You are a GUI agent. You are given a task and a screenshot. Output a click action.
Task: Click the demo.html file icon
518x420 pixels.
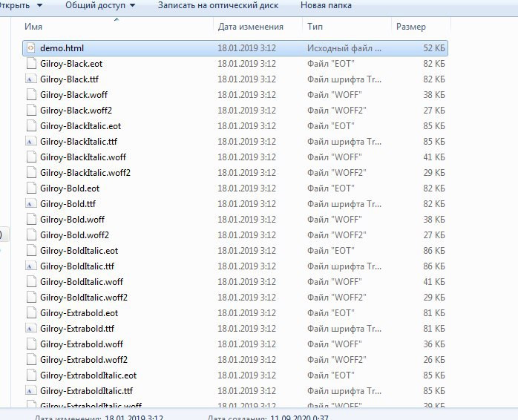[30, 48]
